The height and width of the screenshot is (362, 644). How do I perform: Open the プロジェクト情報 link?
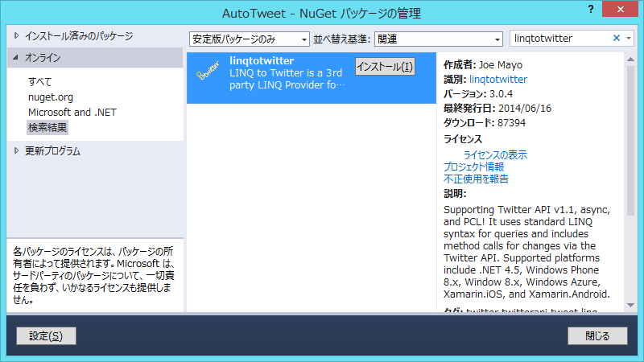click(473, 167)
